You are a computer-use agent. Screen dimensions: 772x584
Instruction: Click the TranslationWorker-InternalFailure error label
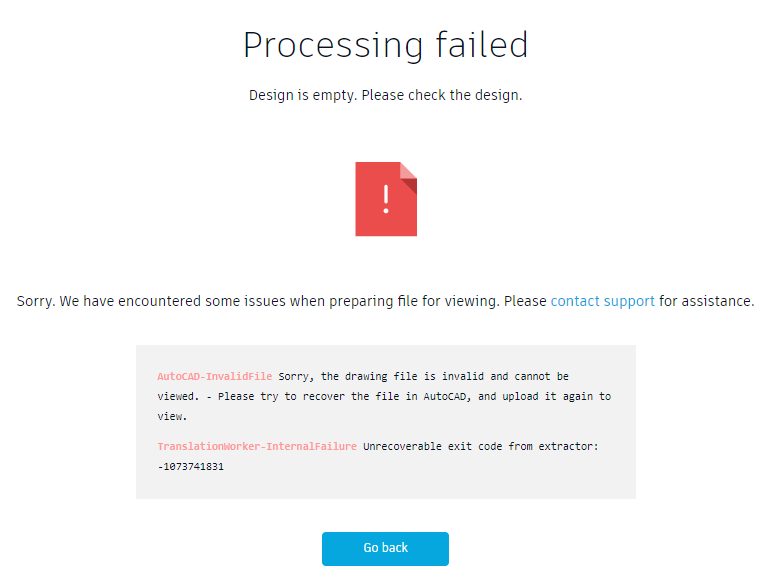tap(256, 447)
